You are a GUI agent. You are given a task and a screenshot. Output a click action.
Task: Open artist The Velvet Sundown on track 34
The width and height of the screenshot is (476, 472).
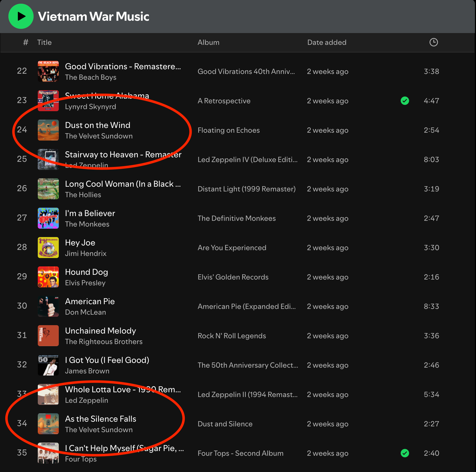tap(99, 430)
